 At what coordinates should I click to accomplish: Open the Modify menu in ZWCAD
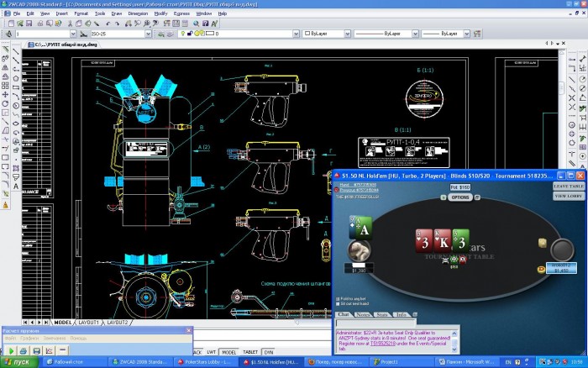[161, 13]
